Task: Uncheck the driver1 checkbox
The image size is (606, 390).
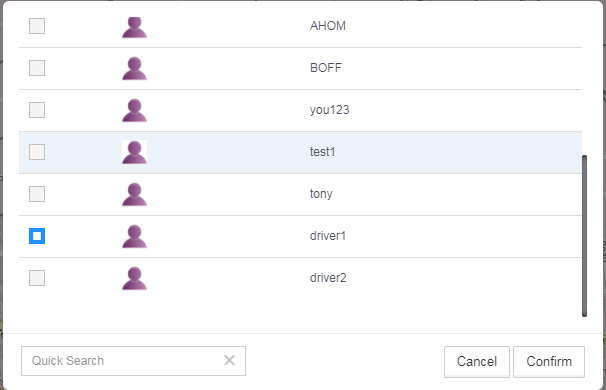Action: tap(37, 236)
